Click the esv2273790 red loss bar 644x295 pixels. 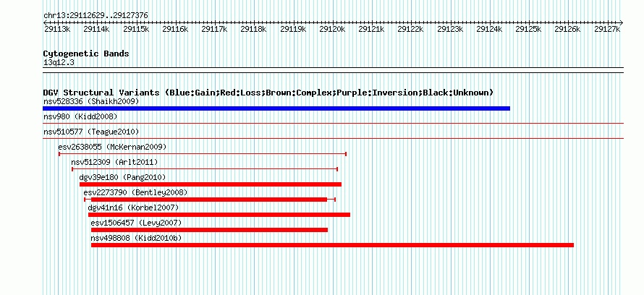pyautogui.click(x=209, y=200)
